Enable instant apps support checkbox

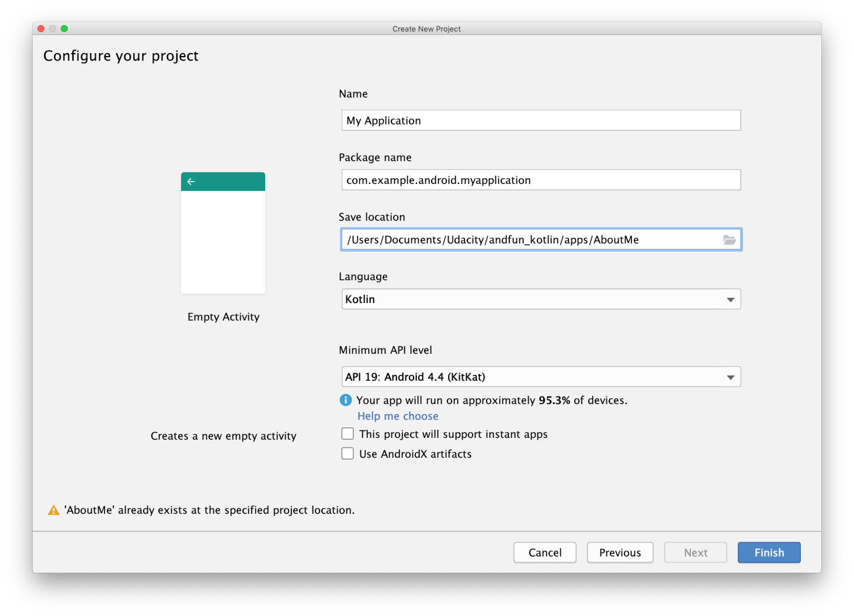click(x=348, y=434)
